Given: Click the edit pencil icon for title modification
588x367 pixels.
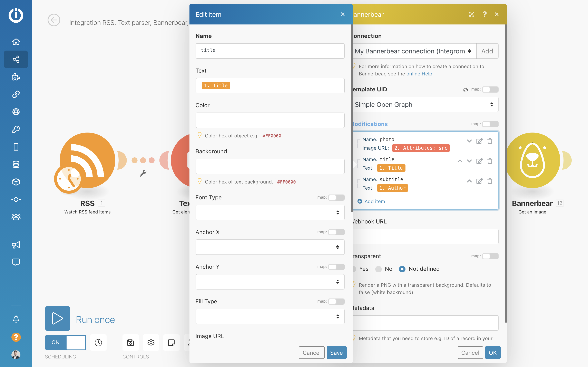Looking at the screenshot, I should [x=479, y=161].
